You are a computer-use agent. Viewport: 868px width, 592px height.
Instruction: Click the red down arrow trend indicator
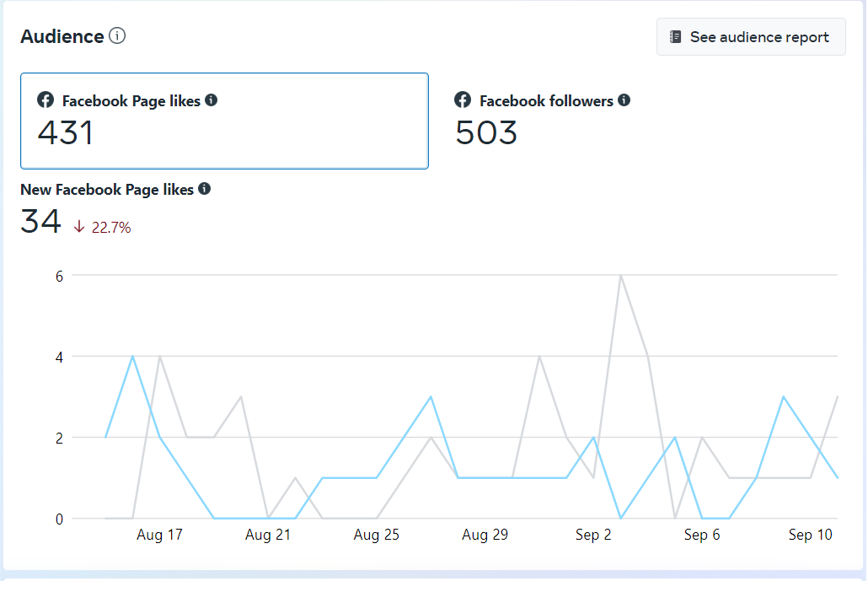pos(79,226)
